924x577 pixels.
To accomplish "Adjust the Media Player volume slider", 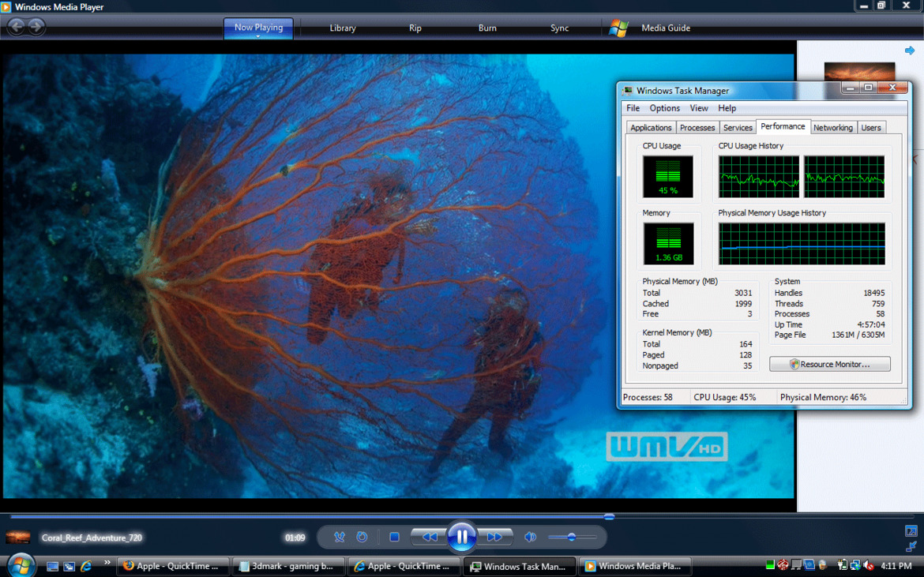I will coord(572,537).
